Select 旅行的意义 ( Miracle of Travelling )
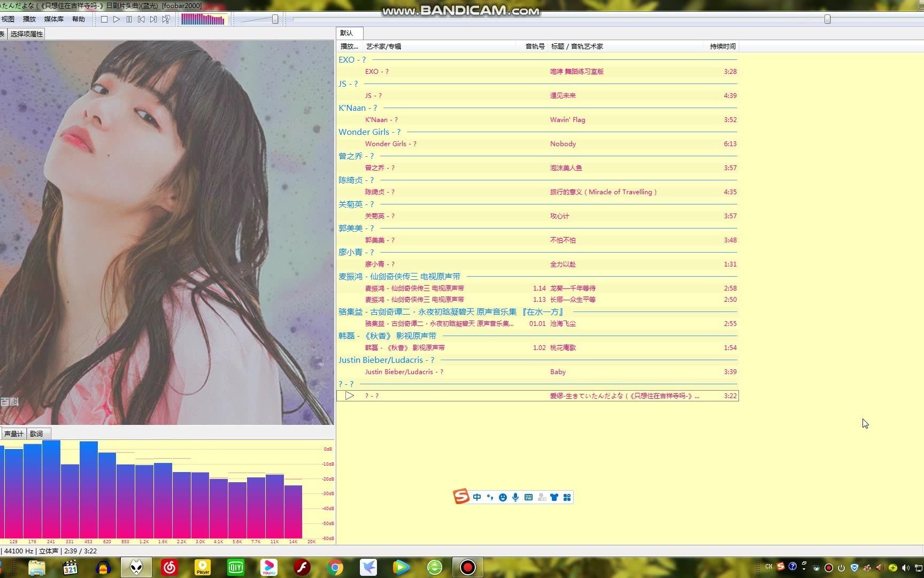 tap(537, 192)
